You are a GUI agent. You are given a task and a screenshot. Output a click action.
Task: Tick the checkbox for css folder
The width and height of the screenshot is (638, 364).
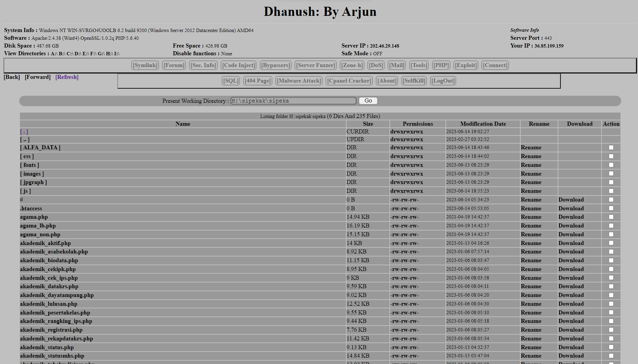tap(611, 156)
